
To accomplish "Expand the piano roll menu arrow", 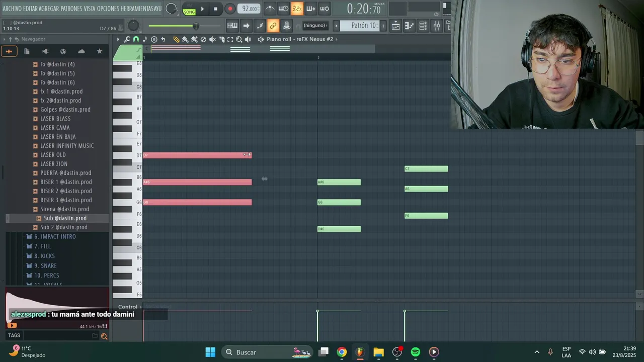I will [118, 39].
